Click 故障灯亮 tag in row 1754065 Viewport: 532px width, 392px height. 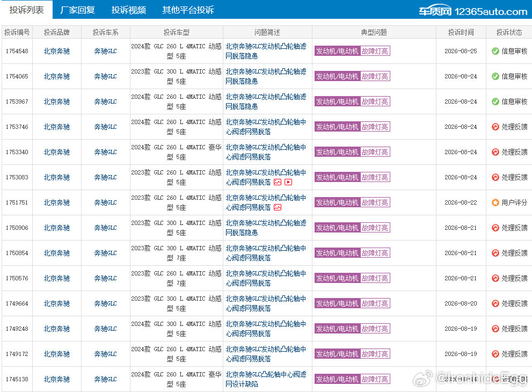pyautogui.click(x=375, y=76)
